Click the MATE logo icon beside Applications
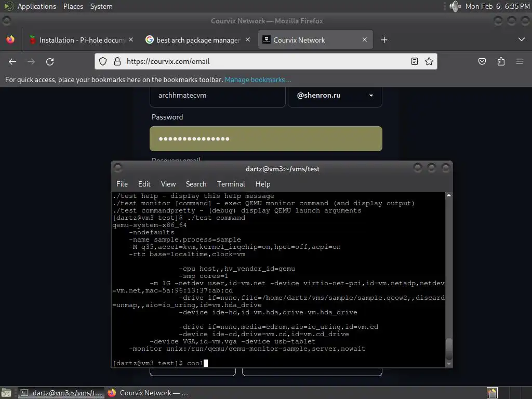Screen dimensions: 532x399 click(x=9, y=6)
